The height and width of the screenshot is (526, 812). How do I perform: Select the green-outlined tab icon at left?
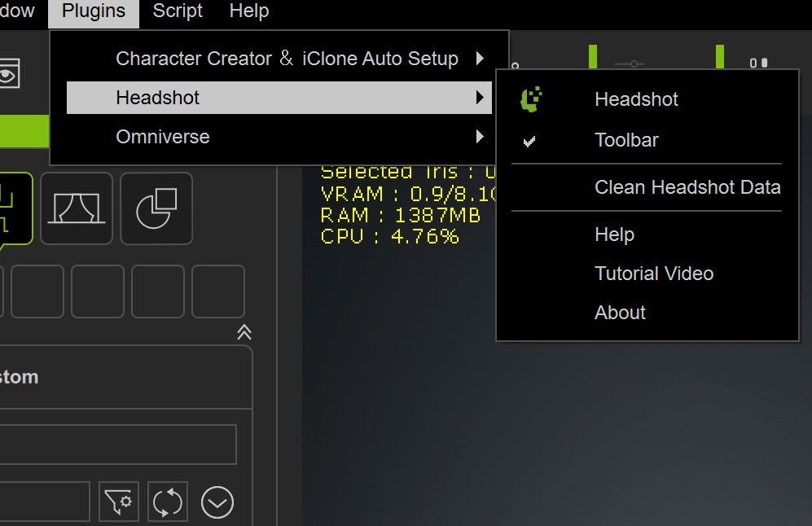15,208
